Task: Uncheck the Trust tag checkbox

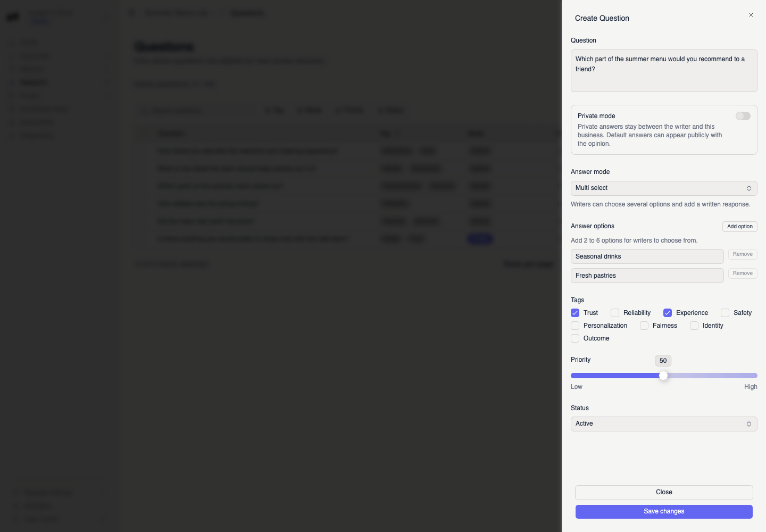Action: (575, 313)
